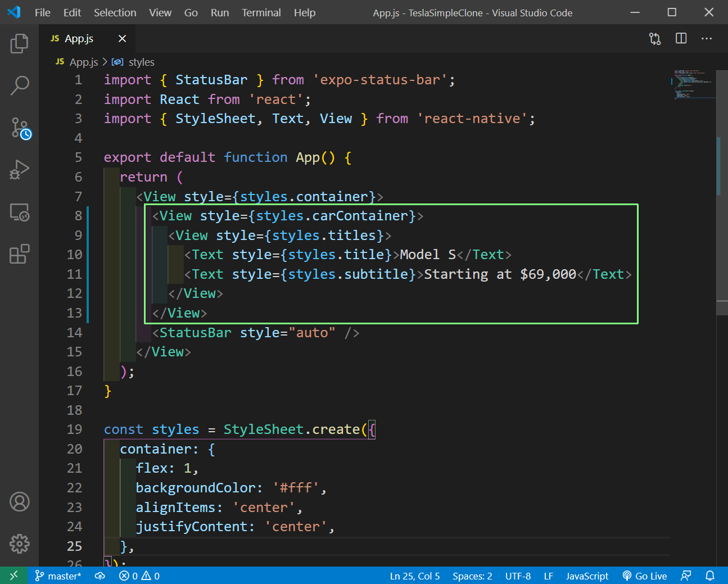This screenshot has width=728, height=584.
Task: Click Ln 25, Col 5 cursor position
Action: (415, 576)
